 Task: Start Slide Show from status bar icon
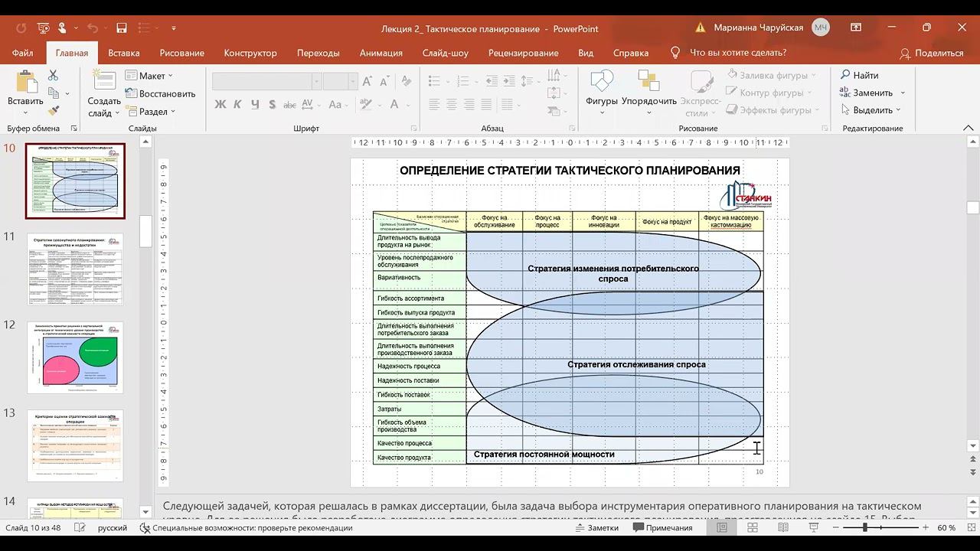815,528
